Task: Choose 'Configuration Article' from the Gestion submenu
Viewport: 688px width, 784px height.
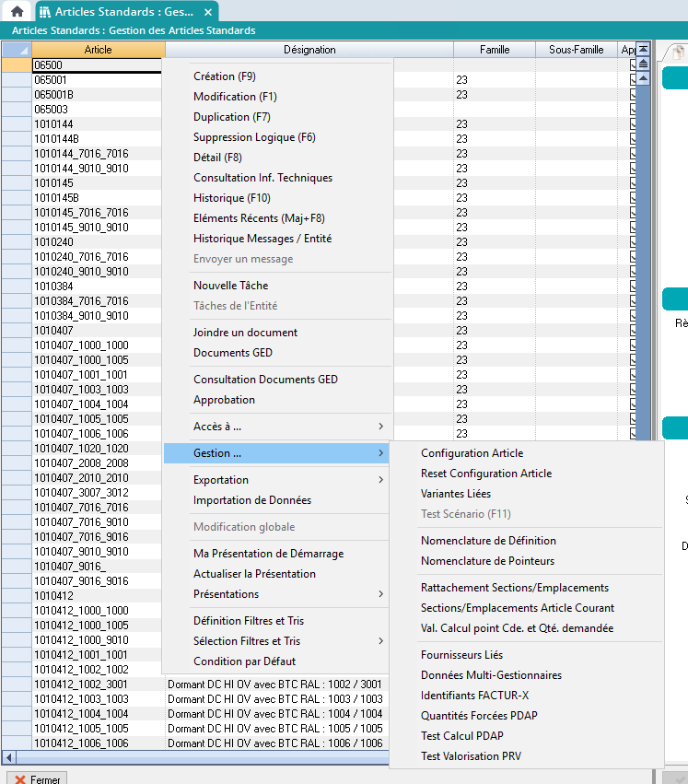Action: [x=472, y=453]
